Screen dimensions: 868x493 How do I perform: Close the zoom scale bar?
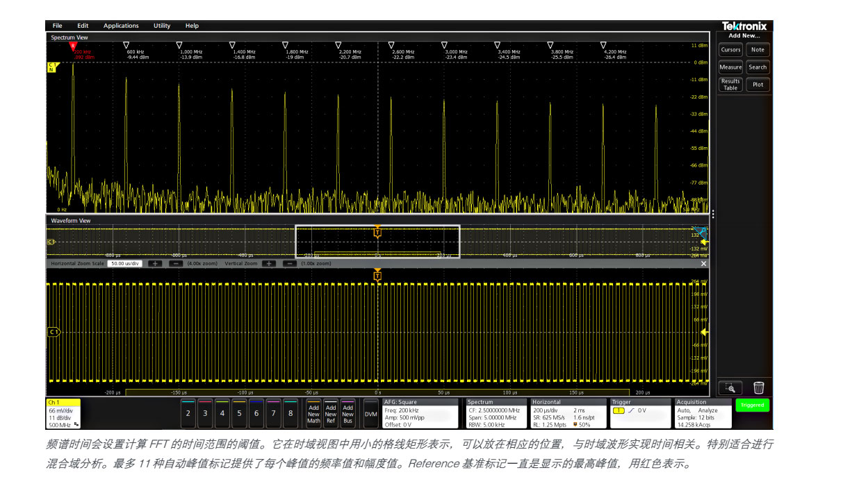tap(703, 264)
